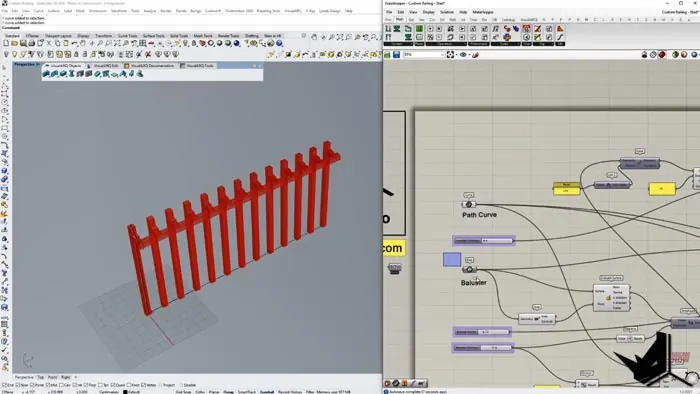Expand the Trig component group bar

pos(543,44)
